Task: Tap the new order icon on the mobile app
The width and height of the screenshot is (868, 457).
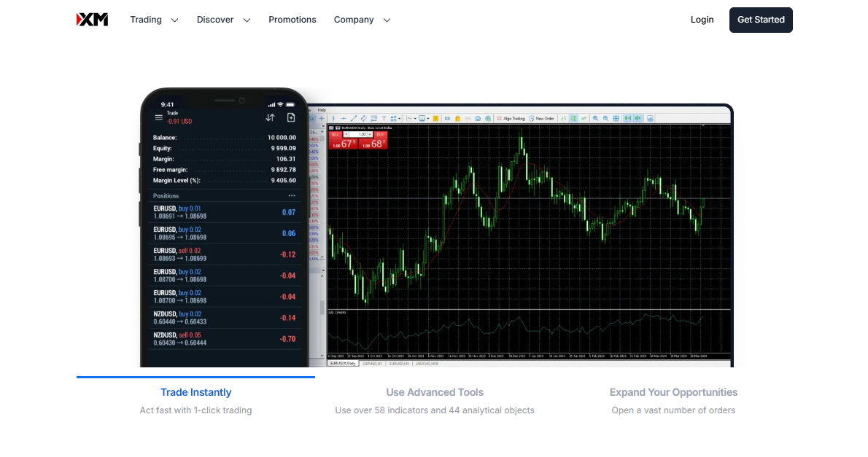Action: point(291,116)
